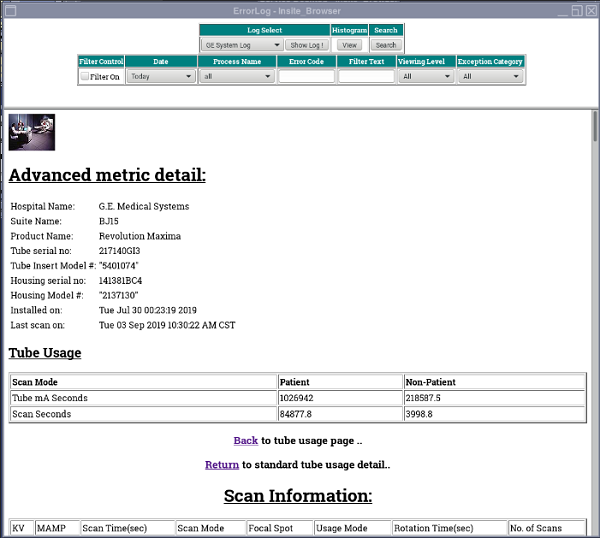The height and width of the screenshot is (538, 600).
Task: Click the Histogram View button
Action: [349, 45]
